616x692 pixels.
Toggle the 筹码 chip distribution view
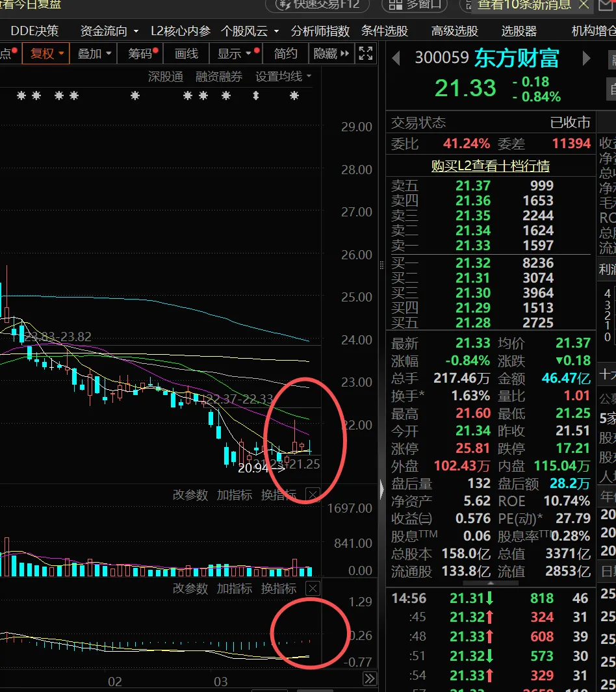tap(142, 54)
